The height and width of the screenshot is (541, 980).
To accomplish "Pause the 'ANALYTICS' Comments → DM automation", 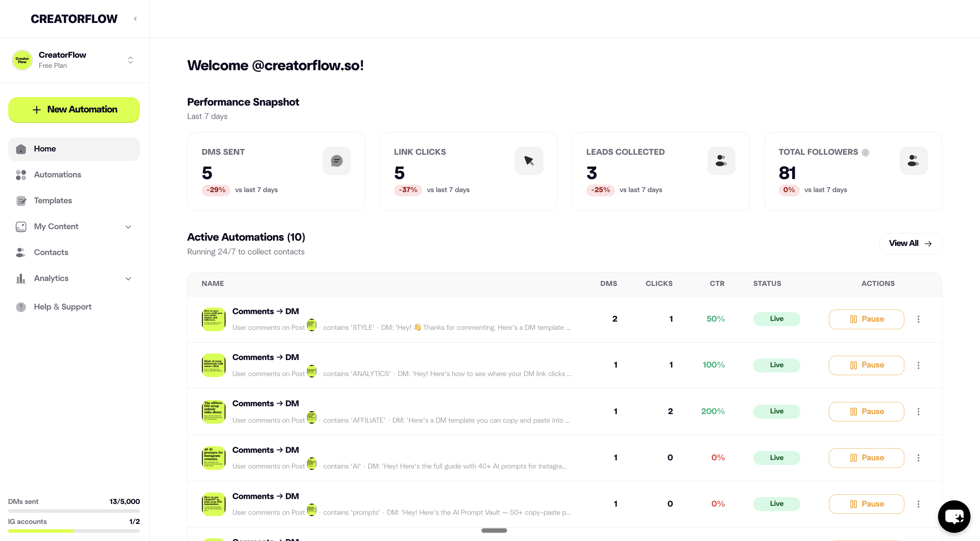I will pos(867,365).
